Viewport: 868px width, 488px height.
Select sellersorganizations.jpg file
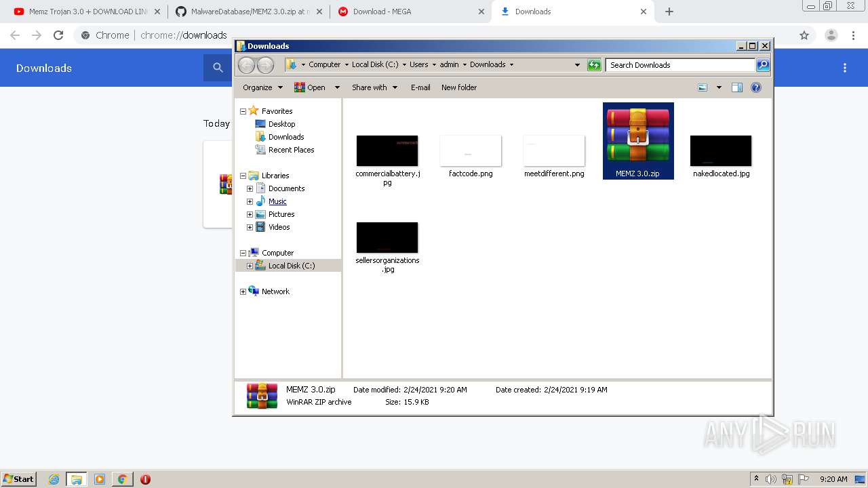tap(387, 247)
